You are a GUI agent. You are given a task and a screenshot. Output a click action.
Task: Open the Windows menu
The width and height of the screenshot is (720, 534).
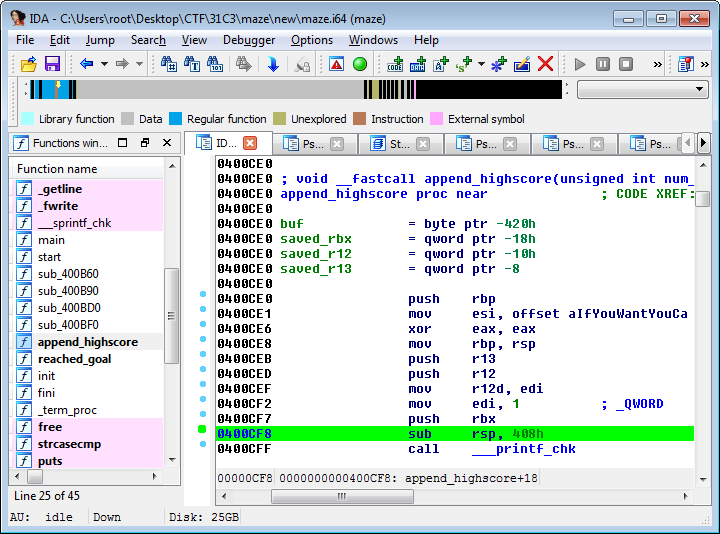[373, 40]
